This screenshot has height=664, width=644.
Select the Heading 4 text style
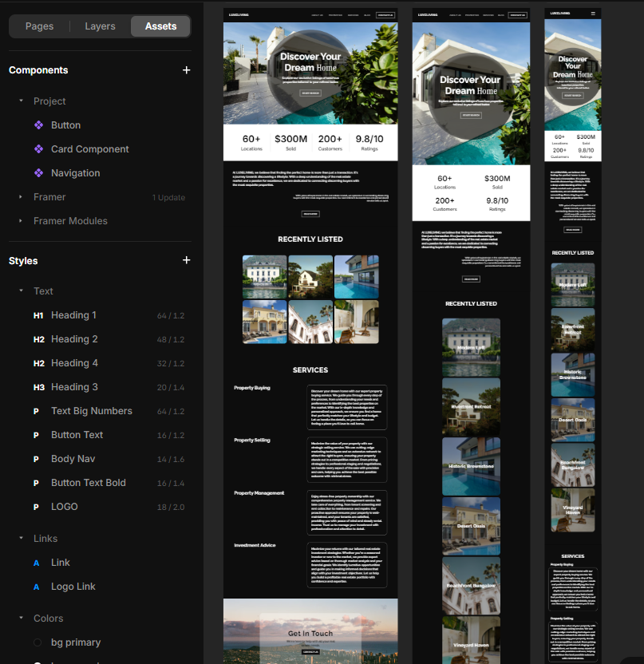pyautogui.click(x=100, y=363)
